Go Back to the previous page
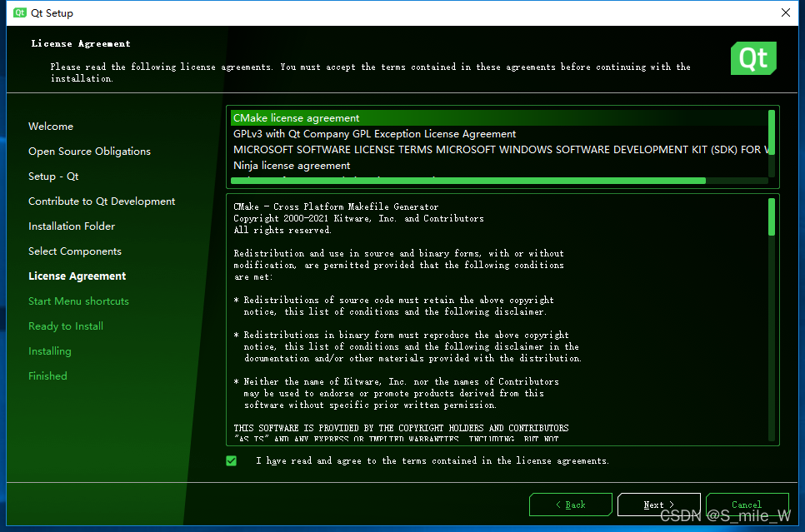The image size is (805, 532). (x=570, y=505)
